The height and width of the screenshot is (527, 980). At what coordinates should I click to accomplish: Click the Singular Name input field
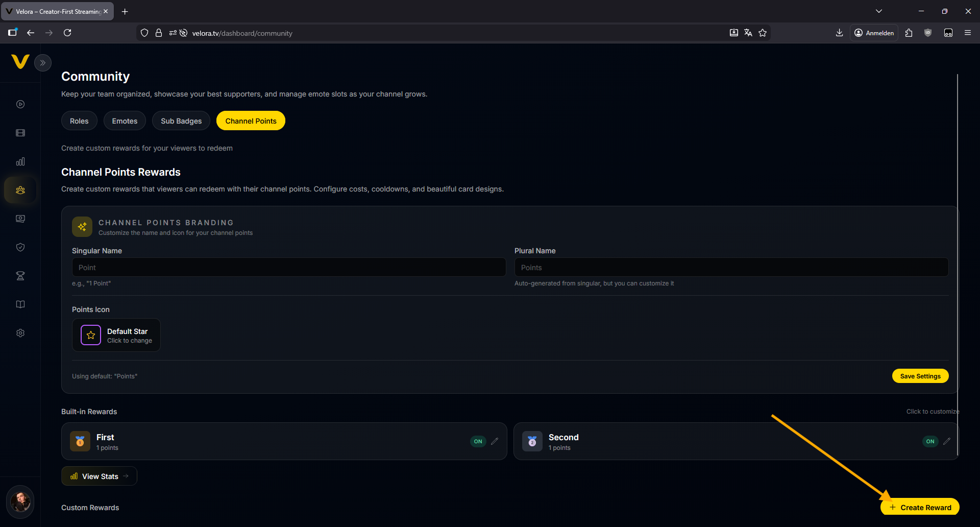coord(288,268)
